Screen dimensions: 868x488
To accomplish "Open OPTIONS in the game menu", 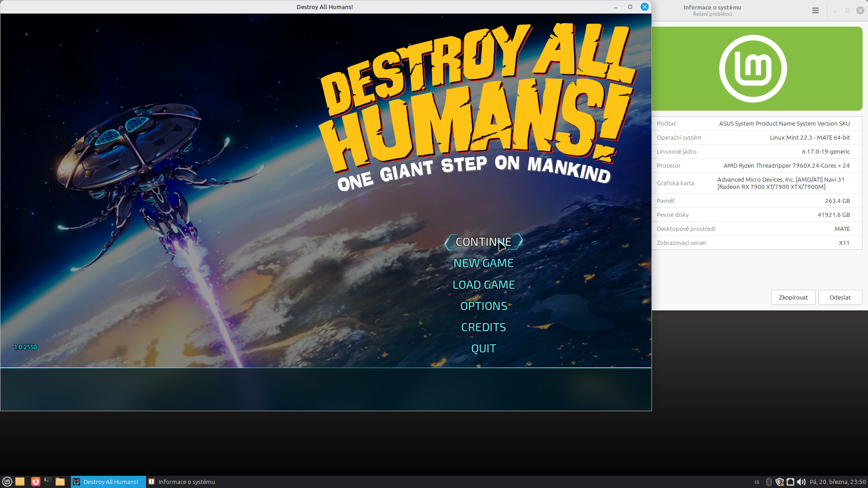I will (483, 306).
